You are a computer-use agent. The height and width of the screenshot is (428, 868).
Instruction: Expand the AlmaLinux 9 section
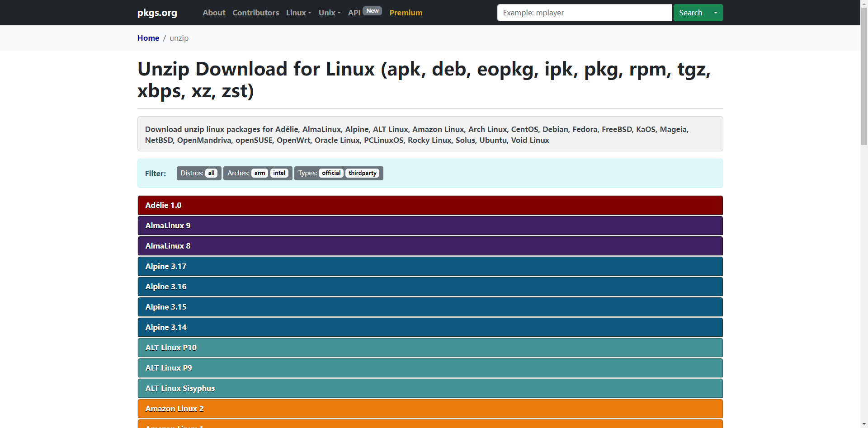[x=430, y=226]
